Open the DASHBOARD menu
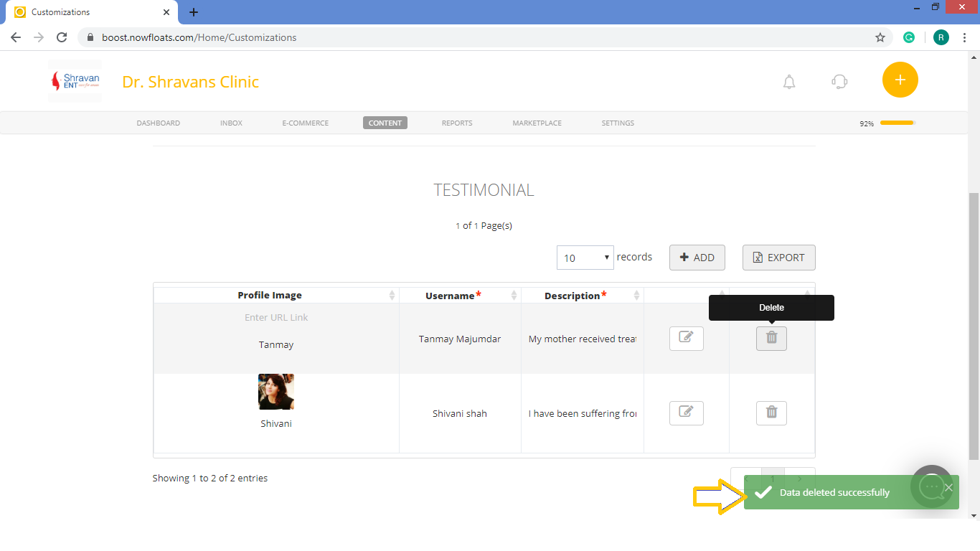Viewport: 980px width, 551px height. (159, 123)
